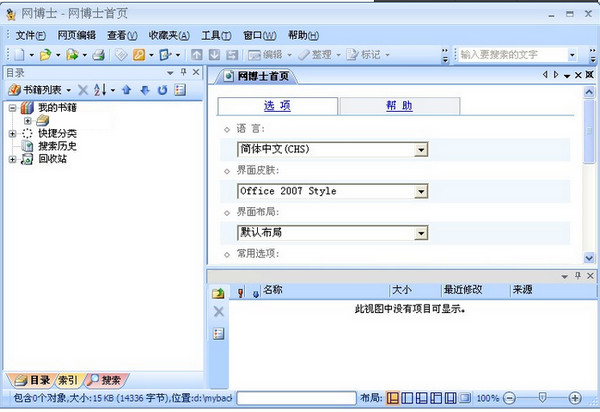Pin the 目录 panel with pushpin
Viewport: 600px width, 412px height.
pyautogui.click(x=183, y=73)
